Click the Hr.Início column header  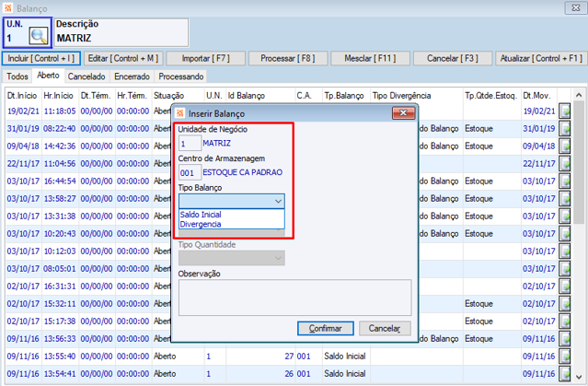coord(59,96)
